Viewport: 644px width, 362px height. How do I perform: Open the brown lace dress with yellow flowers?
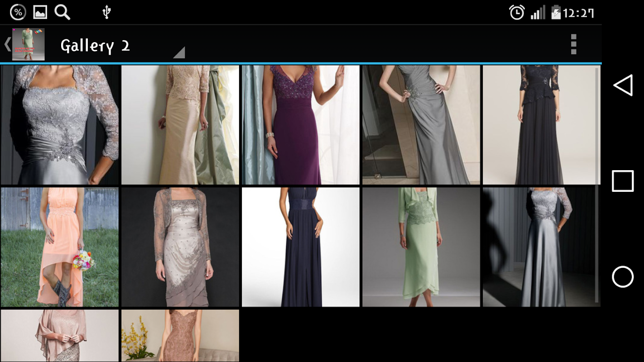pos(180,336)
